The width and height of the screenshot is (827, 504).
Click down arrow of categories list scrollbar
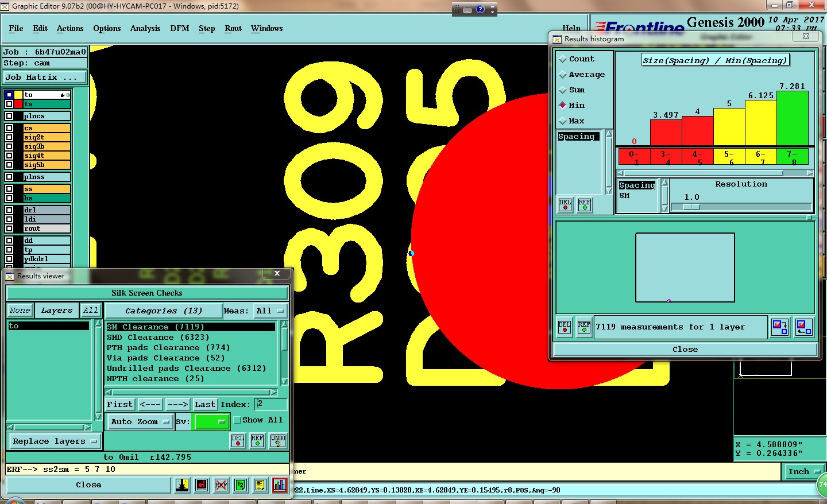tap(284, 382)
